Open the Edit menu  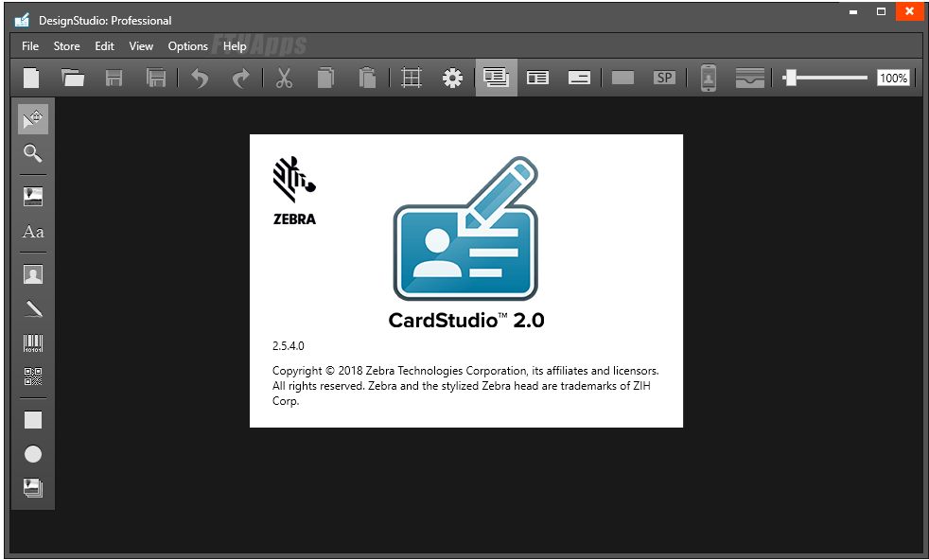pos(104,46)
